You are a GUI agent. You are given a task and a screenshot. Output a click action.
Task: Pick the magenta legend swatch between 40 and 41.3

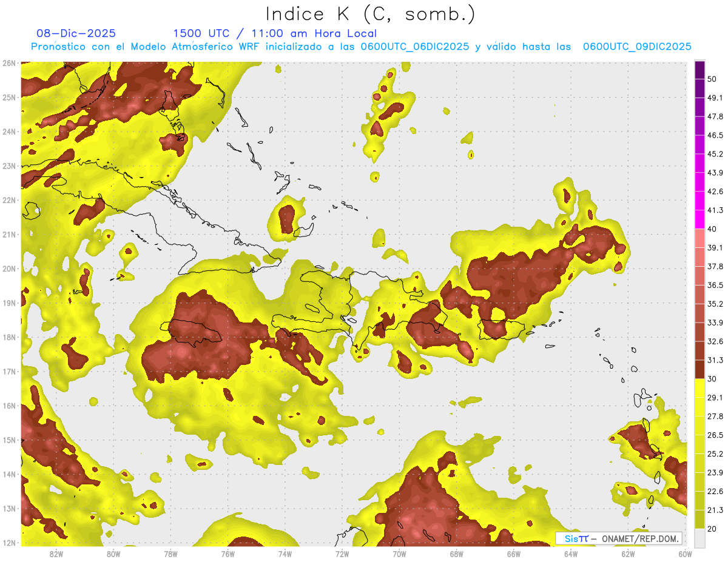tap(699, 219)
